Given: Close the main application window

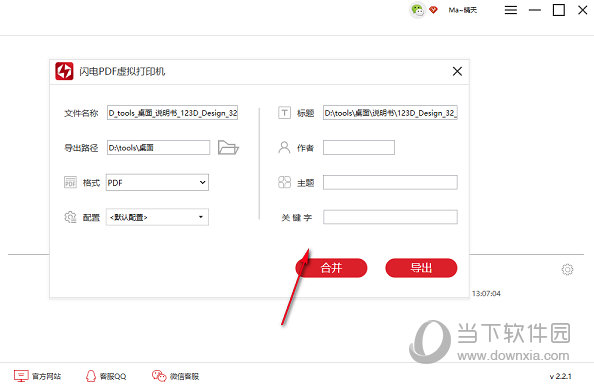Looking at the screenshot, I should click(583, 10).
